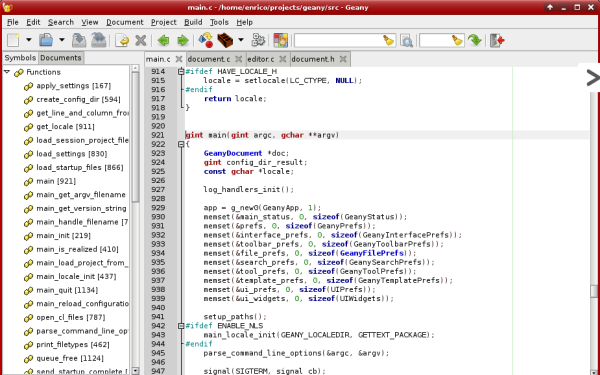The height and width of the screenshot is (375, 600).
Task: Switch to the document.c tab
Action: (x=209, y=59)
